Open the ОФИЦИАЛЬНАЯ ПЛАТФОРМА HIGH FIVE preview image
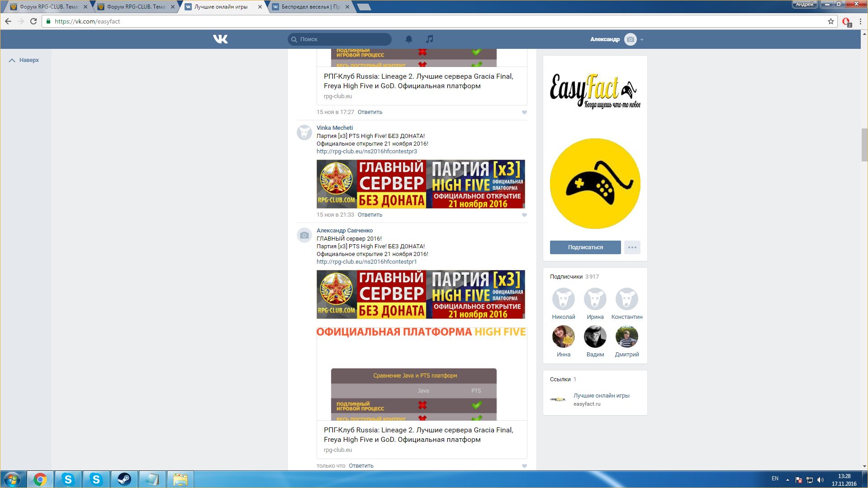This screenshot has height=488, width=868. pyautogui.click(x=422, y=374)
